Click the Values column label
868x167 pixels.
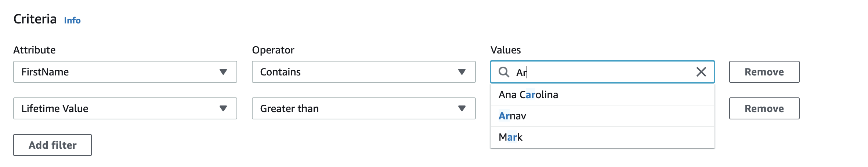pos(506,50)
